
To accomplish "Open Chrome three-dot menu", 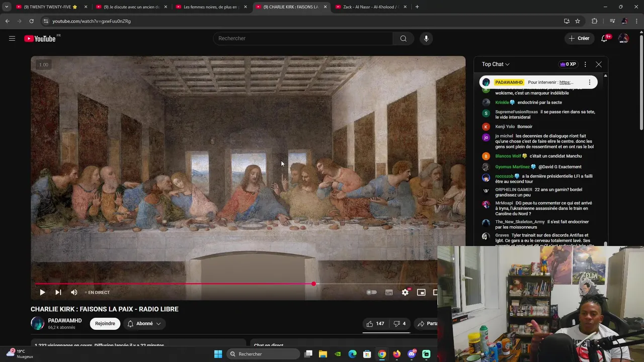I will (x=637, y=21).
